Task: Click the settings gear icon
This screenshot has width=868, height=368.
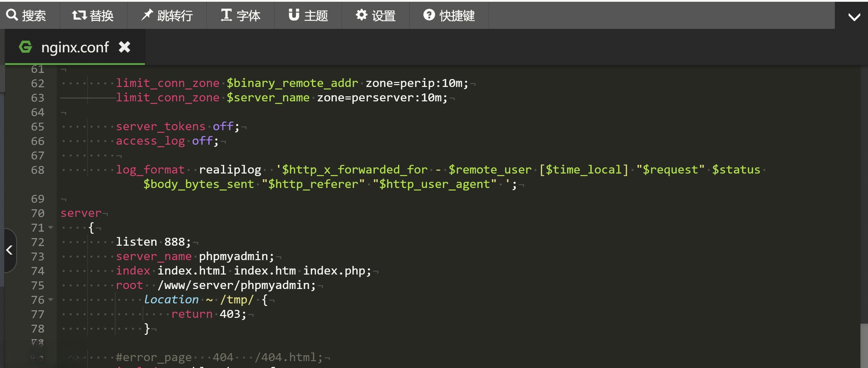Action: [361, 15]
